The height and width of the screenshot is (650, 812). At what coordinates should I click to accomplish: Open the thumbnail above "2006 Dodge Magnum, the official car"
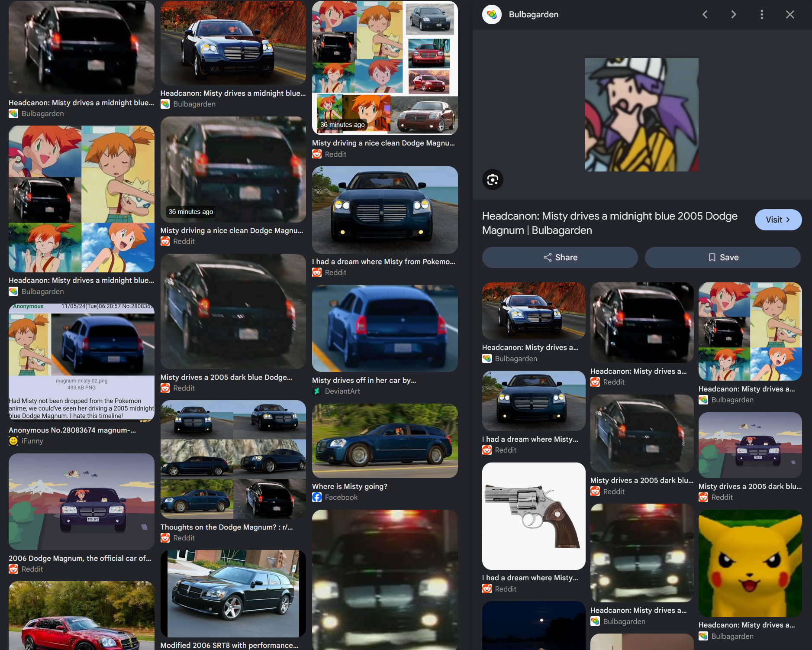[81, 501]
